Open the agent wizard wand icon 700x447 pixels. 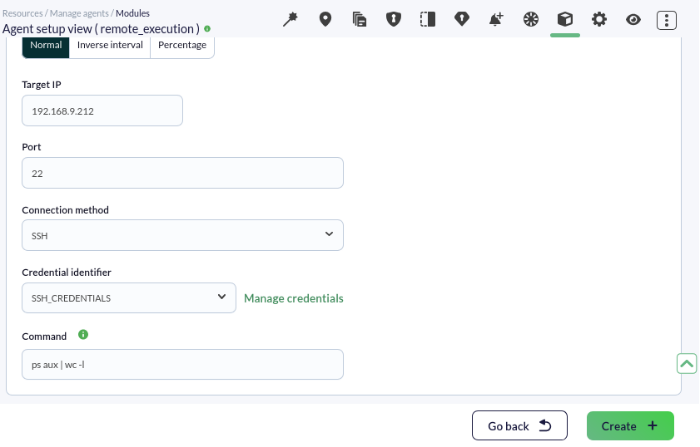coord(290,20)
